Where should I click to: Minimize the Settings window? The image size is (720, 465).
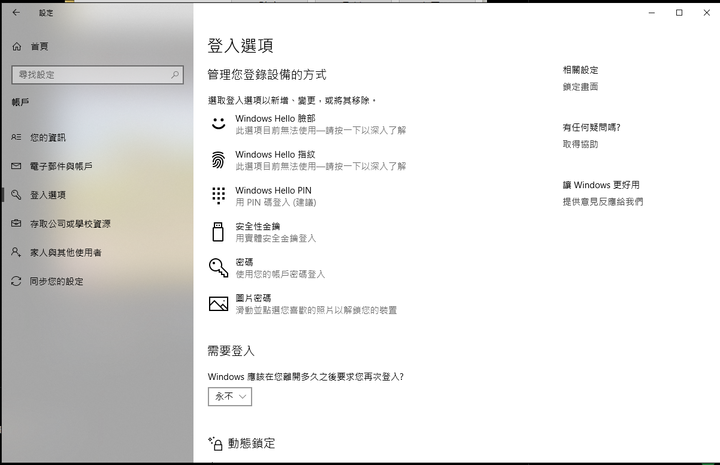[x=652, y=13]
